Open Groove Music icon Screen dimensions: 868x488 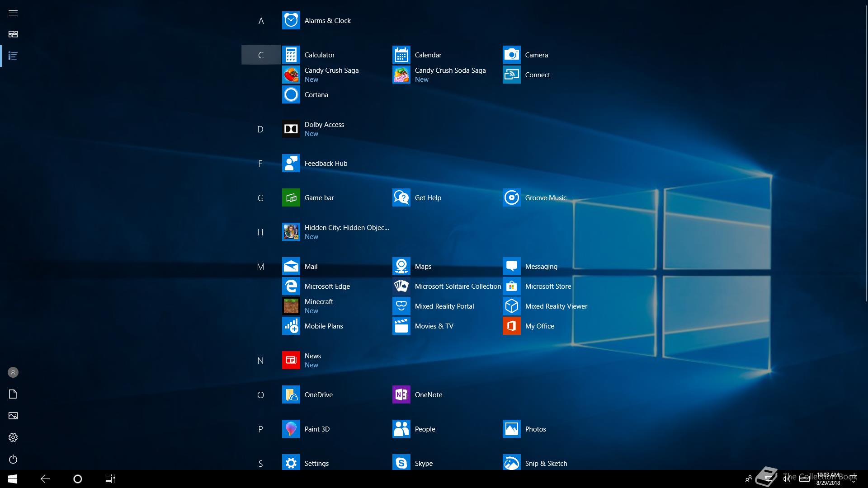511,197
